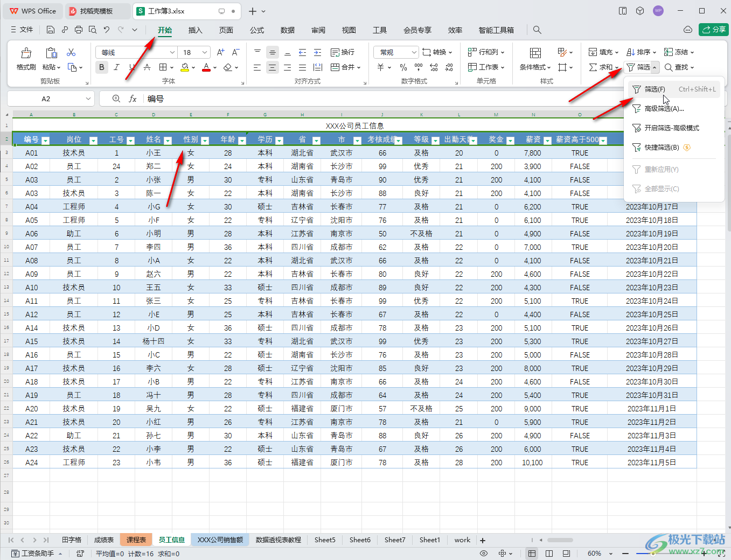Apply strikethrough formatting icon
The width and height of the screenshot is (731, 560).
point(147,67)
